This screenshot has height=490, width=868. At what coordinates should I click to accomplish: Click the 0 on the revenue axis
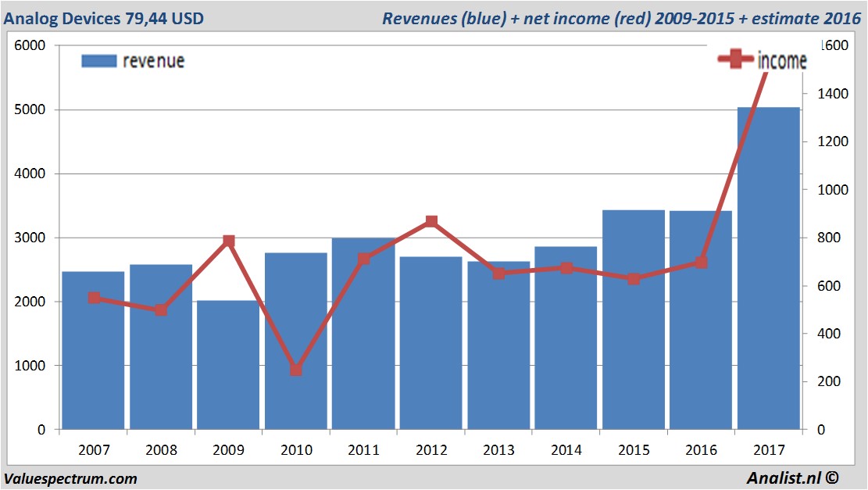point(41,430)
